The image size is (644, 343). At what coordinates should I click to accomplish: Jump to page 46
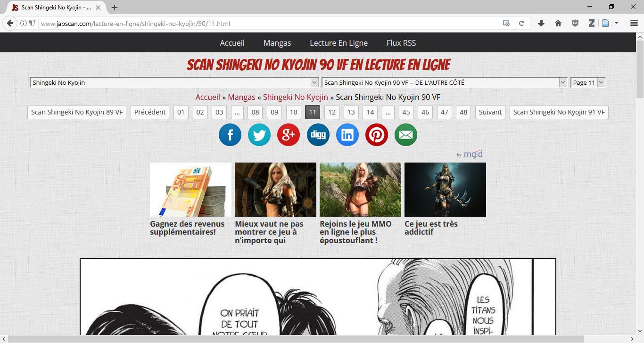coord(425,112)
